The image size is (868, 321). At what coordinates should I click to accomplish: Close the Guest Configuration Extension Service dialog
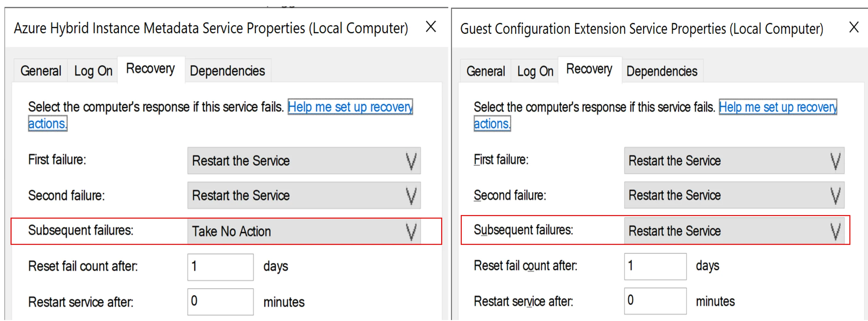854,27
